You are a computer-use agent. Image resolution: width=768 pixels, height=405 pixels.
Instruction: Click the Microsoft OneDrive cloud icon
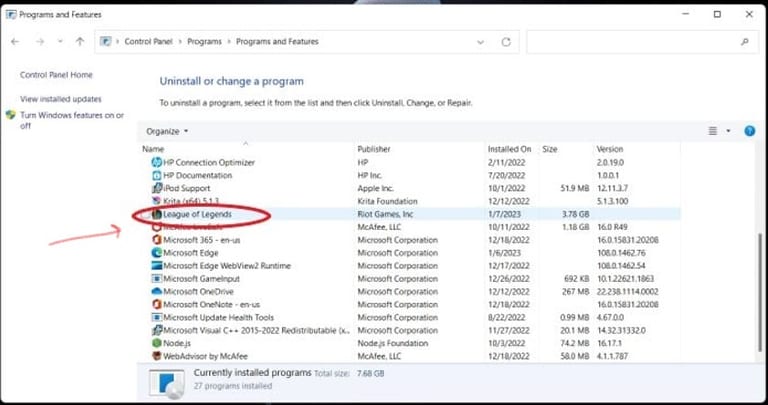[157, 291]
